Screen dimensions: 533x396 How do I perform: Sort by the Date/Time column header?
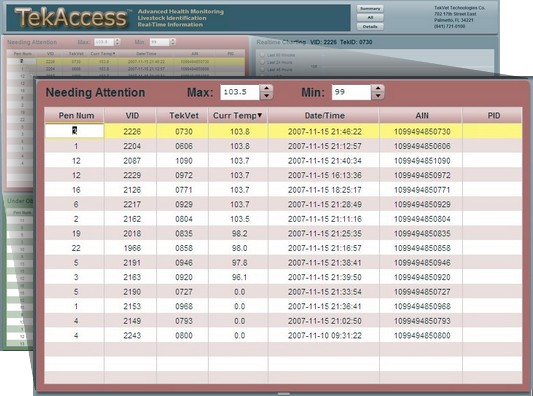(x=324, y=115)
